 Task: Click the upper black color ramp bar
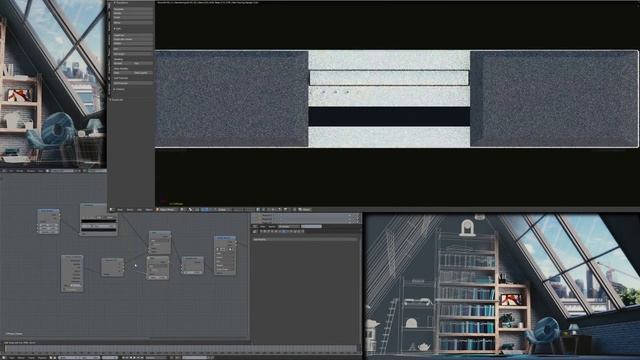tap(99, 221)
